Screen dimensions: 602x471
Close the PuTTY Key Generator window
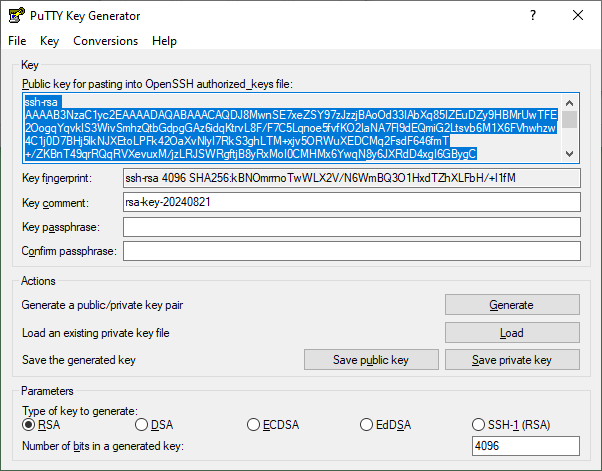coord(578,15)
